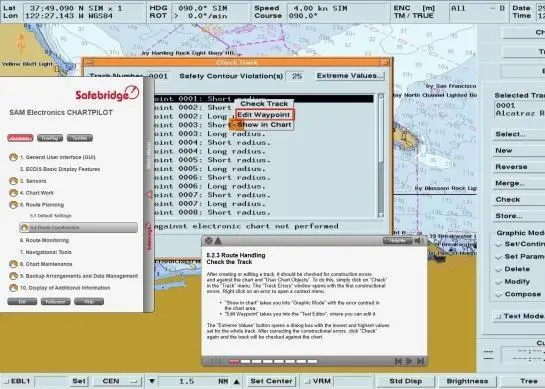
Task: Click the Store... track button
Action: pos(519,216)
